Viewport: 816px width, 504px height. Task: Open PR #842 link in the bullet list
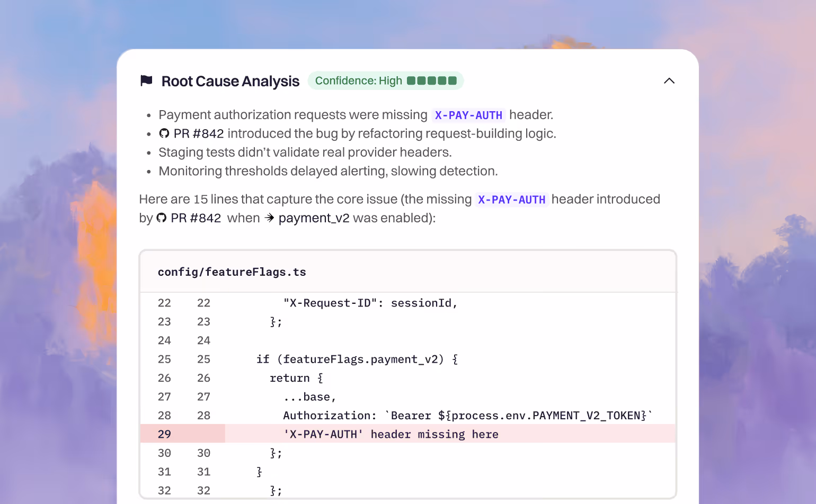coord(191,133)
